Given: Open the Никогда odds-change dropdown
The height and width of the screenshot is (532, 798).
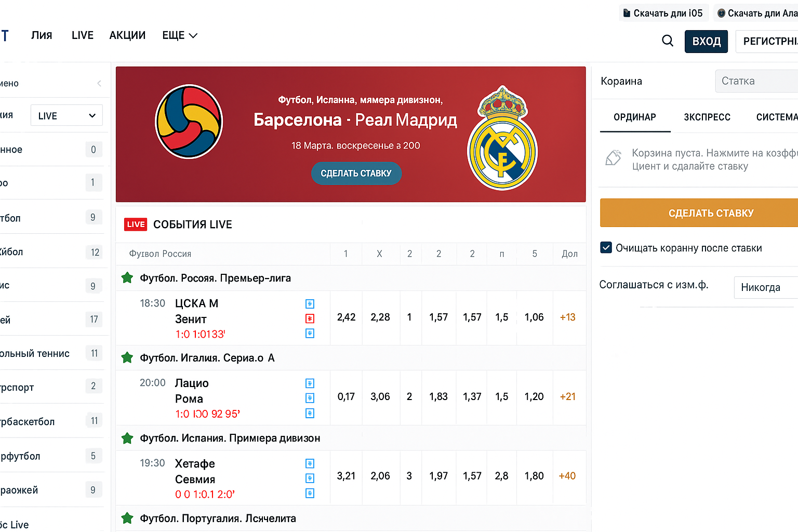Looking at the screenshot, I should coord(765,287).
